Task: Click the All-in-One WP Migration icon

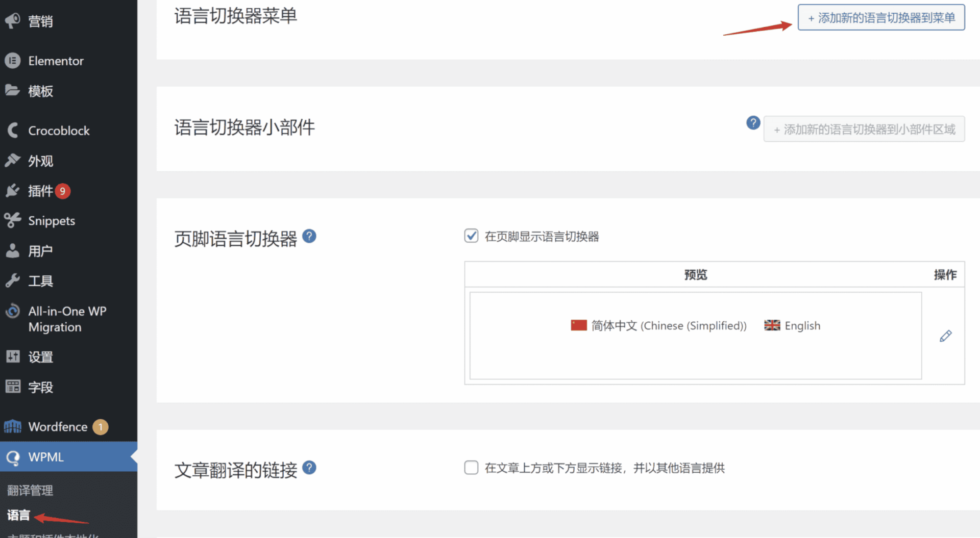Action: coord(13,311)
